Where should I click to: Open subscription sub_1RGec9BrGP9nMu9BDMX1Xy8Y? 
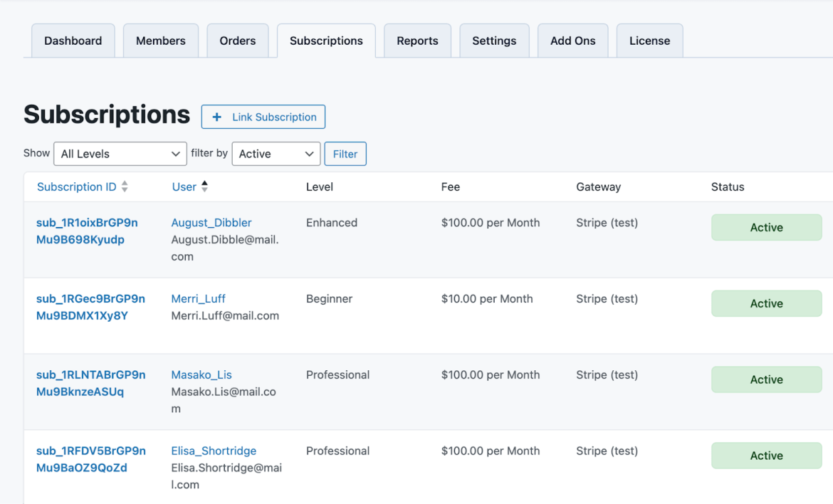coord(91,307)
